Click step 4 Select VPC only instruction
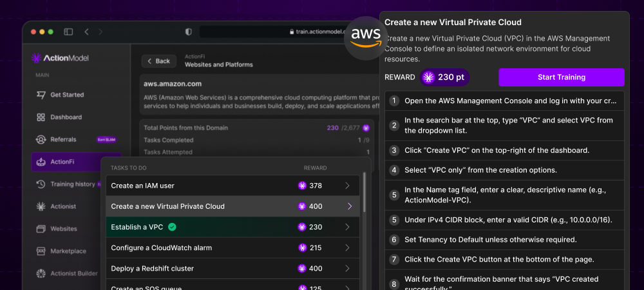This screenshot has width=644, height=290. (x=504, y=170)
